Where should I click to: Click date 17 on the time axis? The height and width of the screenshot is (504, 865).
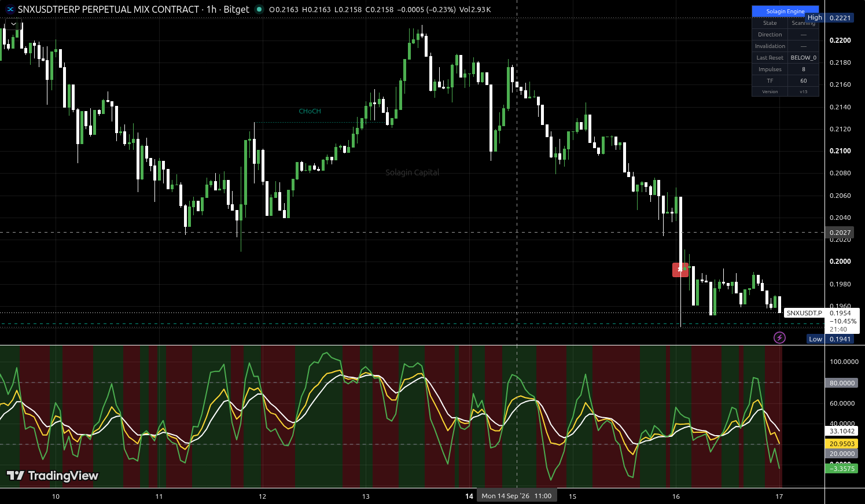click(x=779, y=496)
